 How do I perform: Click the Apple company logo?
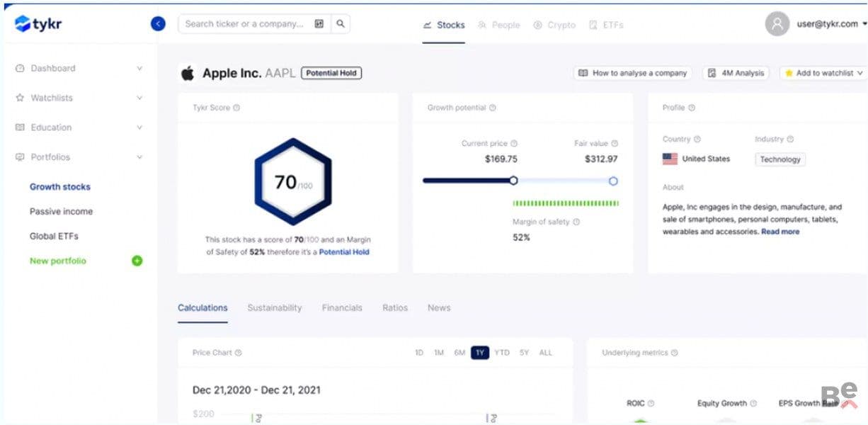coord(188,73)
